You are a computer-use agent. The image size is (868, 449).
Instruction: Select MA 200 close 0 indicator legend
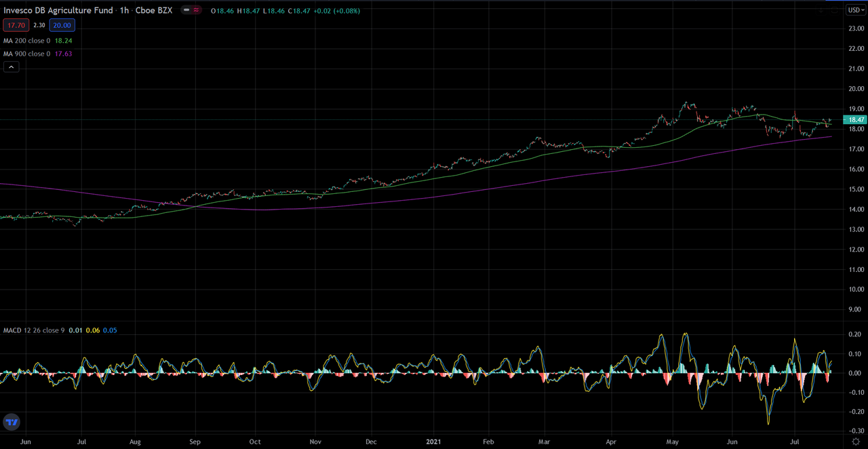[x=26, y=41]
